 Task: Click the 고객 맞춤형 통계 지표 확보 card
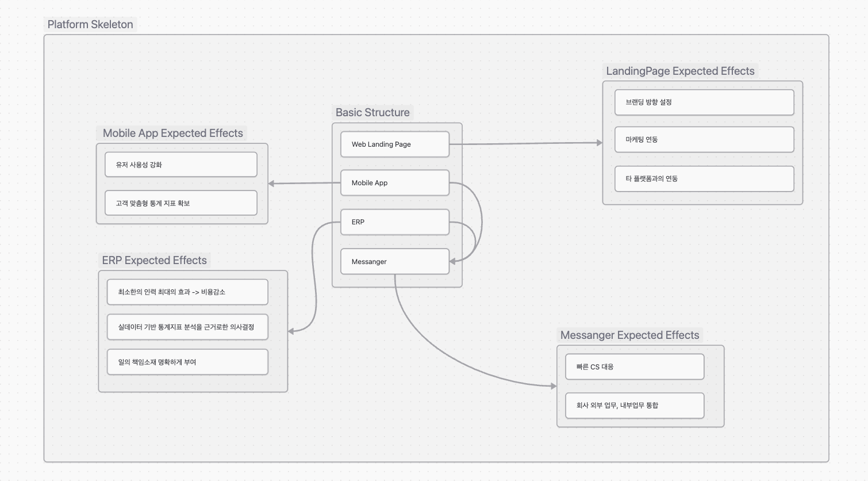tap(180, 203)
